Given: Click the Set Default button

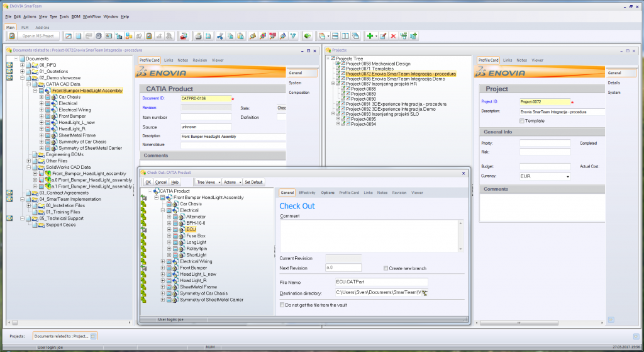Looking at the screenshot, I should click(x=253, y=182).
